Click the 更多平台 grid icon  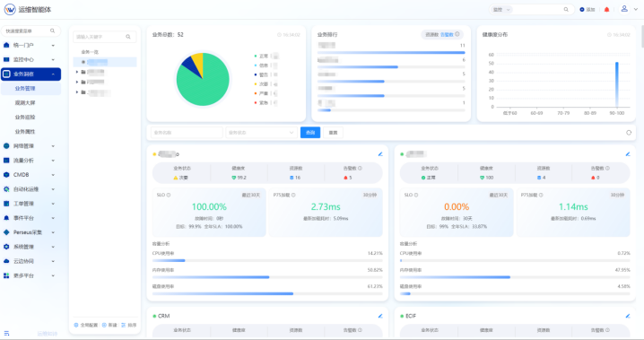click(x=6, y=275)
